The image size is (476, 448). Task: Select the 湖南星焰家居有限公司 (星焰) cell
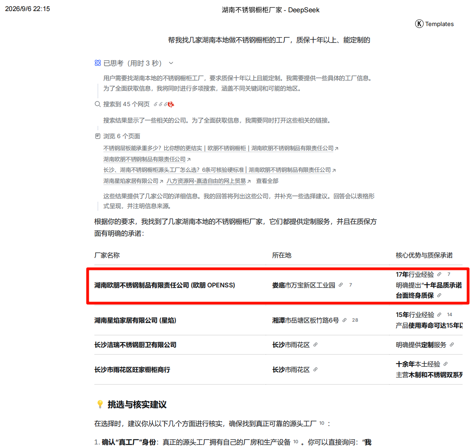[135, 320]
